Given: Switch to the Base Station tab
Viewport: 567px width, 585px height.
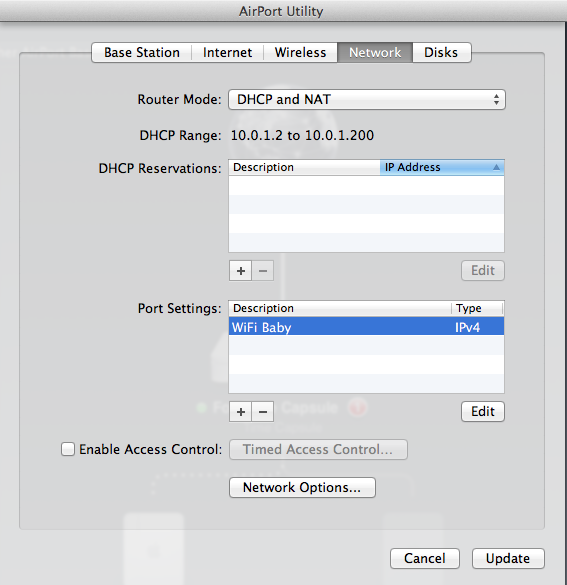Looking at the screenshot, I should tap(142, 53).
